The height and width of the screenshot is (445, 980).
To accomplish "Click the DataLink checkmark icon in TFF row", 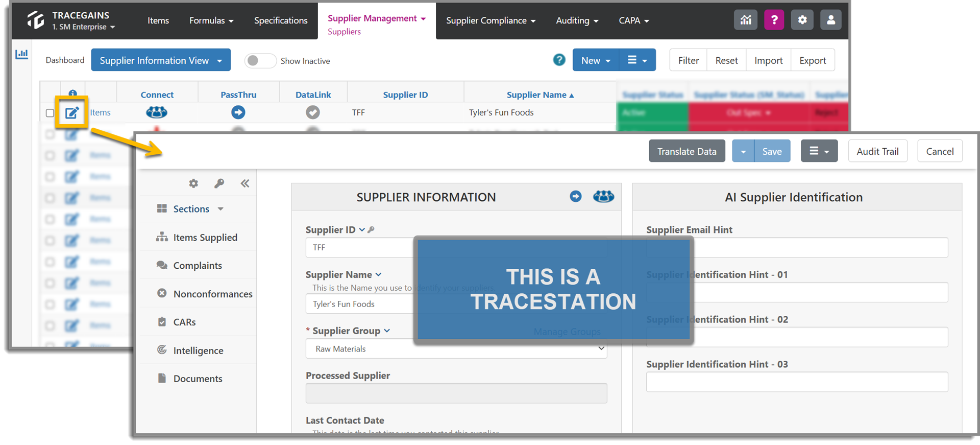I will pos(313,112).
